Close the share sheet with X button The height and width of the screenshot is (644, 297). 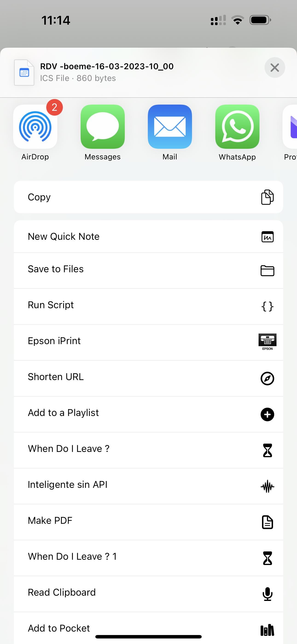(x=274, y=67)
